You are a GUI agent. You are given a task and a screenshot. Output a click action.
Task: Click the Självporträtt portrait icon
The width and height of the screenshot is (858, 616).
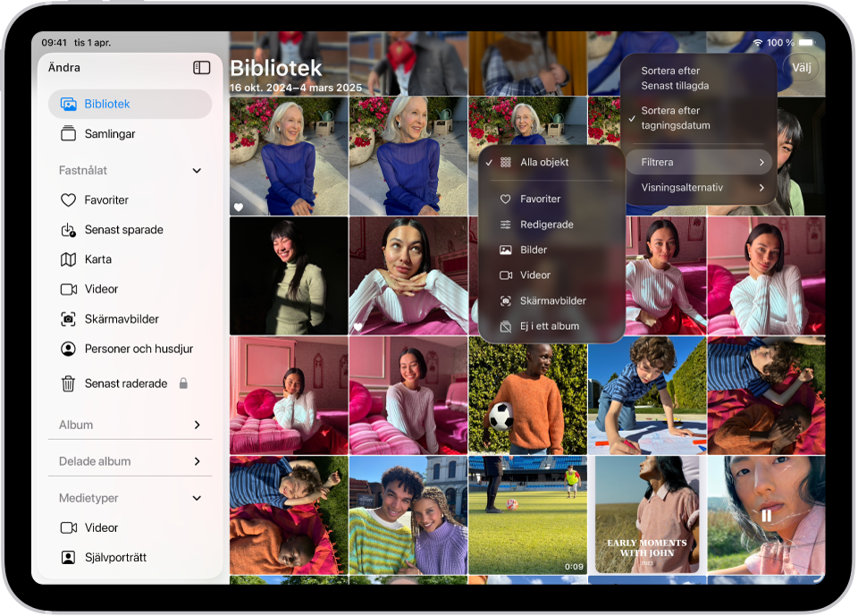[x=69, y=557]
